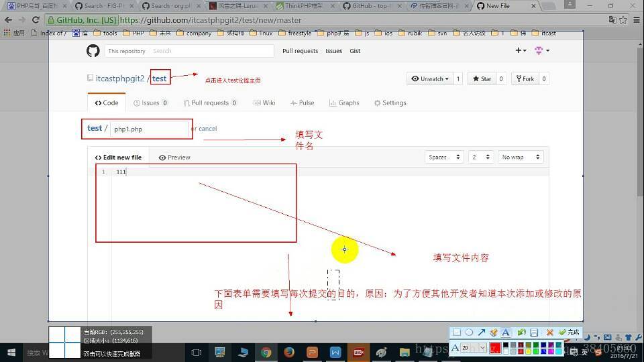Open Firefox from the taskbar
The height and width of the screenshot is (362, 644).
289,353
